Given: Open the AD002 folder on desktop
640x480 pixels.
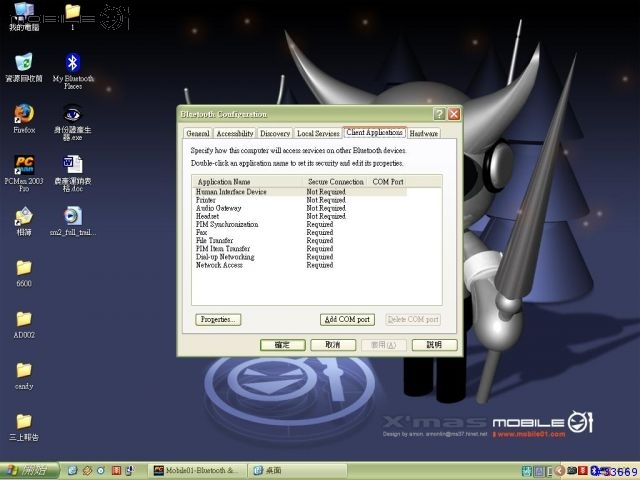Looking at the screenshot, I should coord(24,324).
